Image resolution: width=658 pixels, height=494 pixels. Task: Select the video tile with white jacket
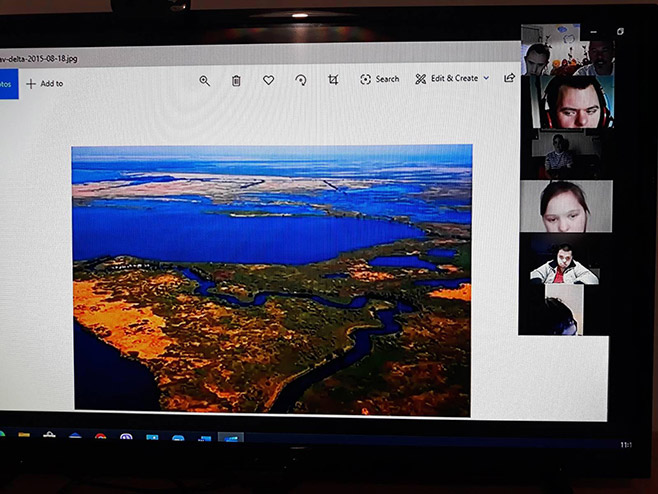(564, 264)
